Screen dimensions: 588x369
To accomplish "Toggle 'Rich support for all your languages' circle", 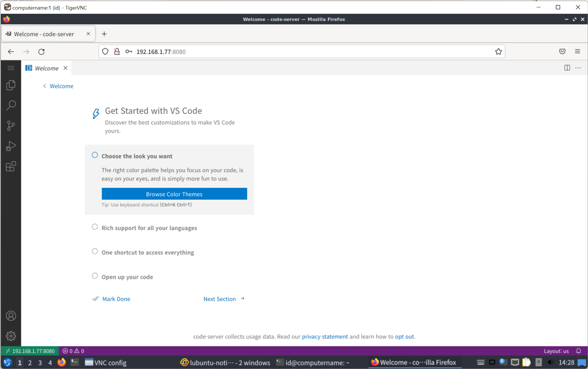I will [x=95, y=227].
